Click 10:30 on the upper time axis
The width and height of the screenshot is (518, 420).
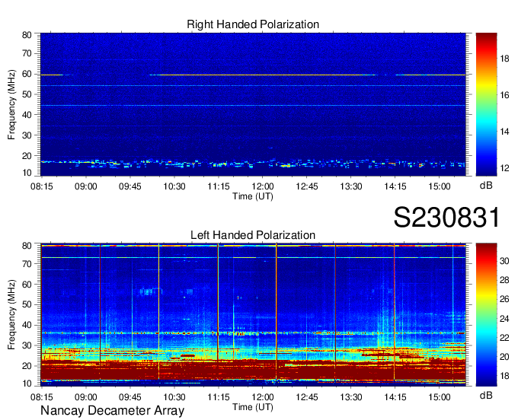pos(174,186)
